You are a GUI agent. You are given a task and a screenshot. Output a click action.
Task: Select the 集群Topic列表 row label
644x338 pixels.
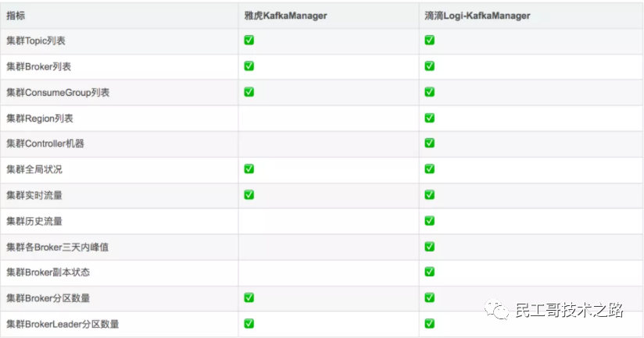[x=36, y=41]
